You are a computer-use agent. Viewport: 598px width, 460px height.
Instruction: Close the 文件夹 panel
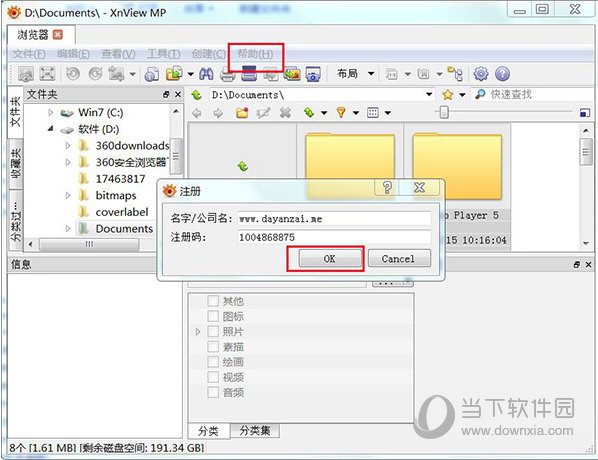(x=178, y=94)
